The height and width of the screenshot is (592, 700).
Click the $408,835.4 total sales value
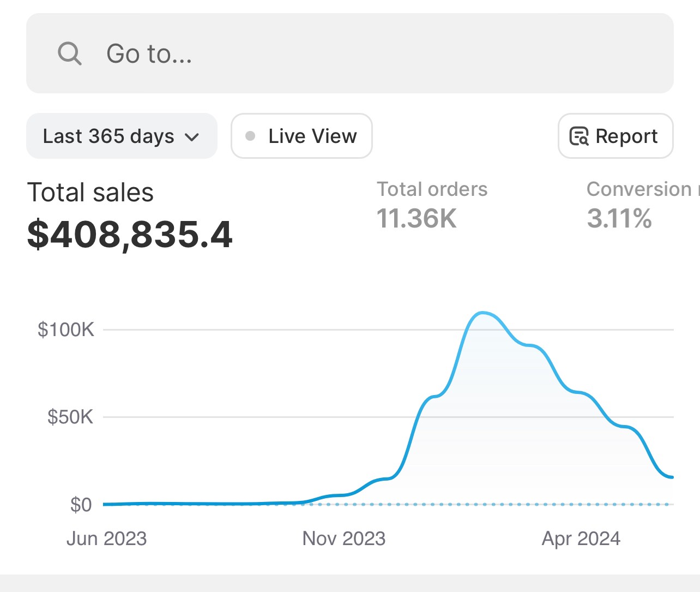(130, 235)
